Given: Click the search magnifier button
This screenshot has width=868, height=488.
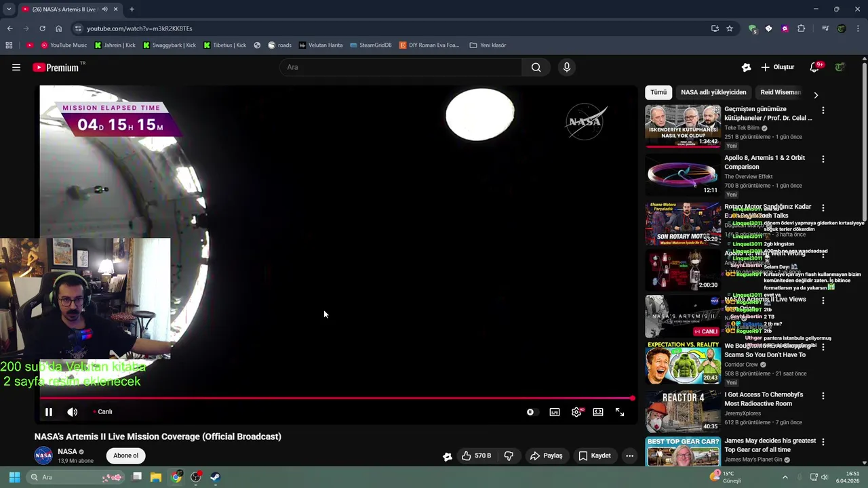Looking at the screenshot, I should 536,67.
